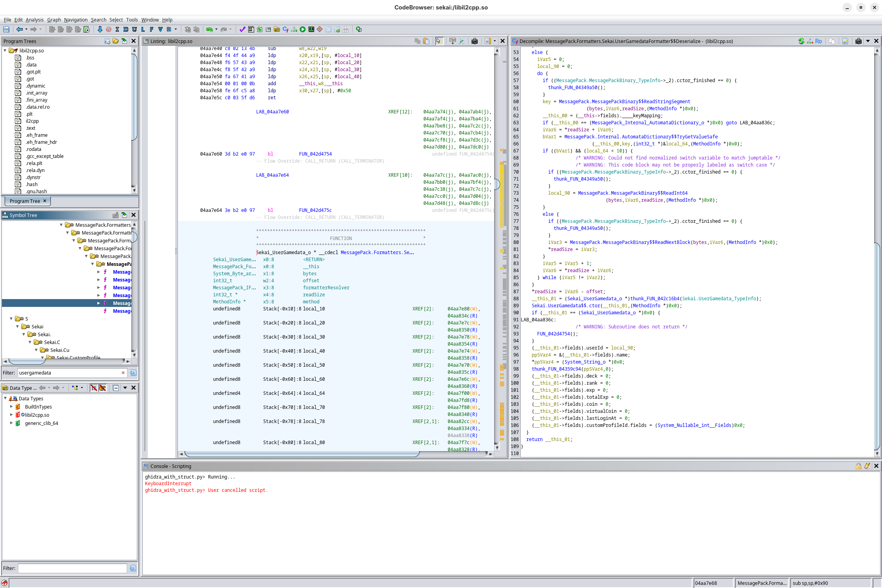
Task: Save the program with the floppy disk icon
Action: (x=6, y=29)
